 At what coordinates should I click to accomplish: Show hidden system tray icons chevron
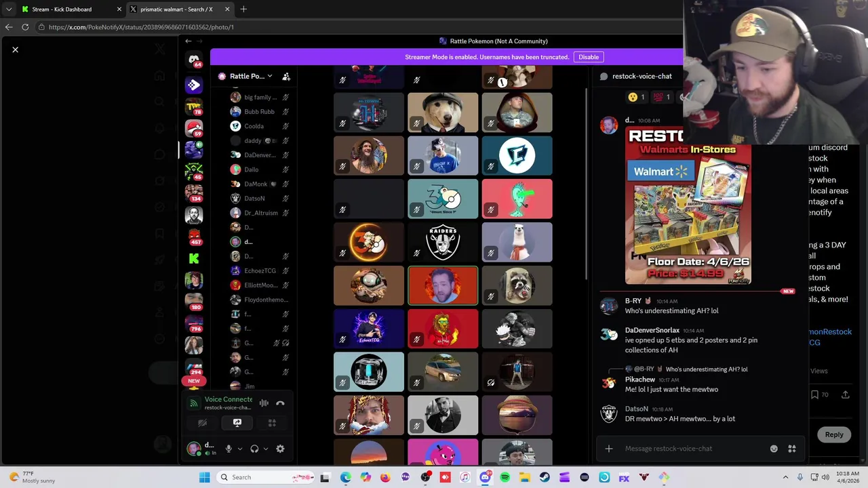pyautogui.click(x=785, y=477)
